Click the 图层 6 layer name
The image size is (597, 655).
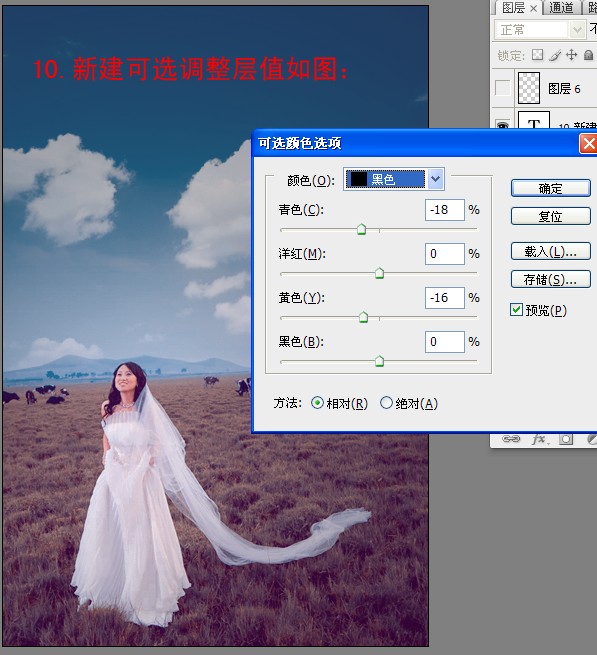click(x=564, y=89)
